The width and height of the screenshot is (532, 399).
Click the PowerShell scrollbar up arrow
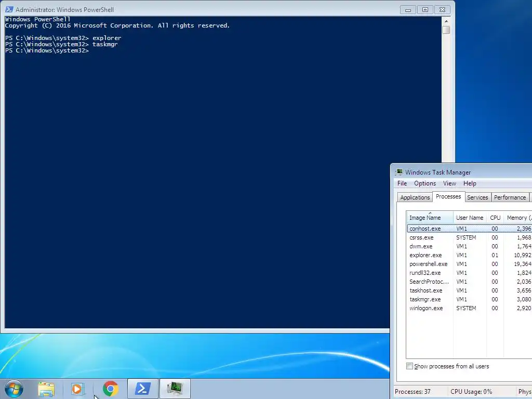(446, 21)
